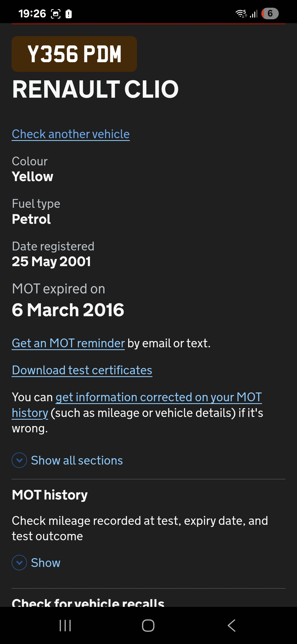The width and height of the screenshot is (297, 644).
Task: Tap the battery indicator in status bar
Action: [270, 13]
